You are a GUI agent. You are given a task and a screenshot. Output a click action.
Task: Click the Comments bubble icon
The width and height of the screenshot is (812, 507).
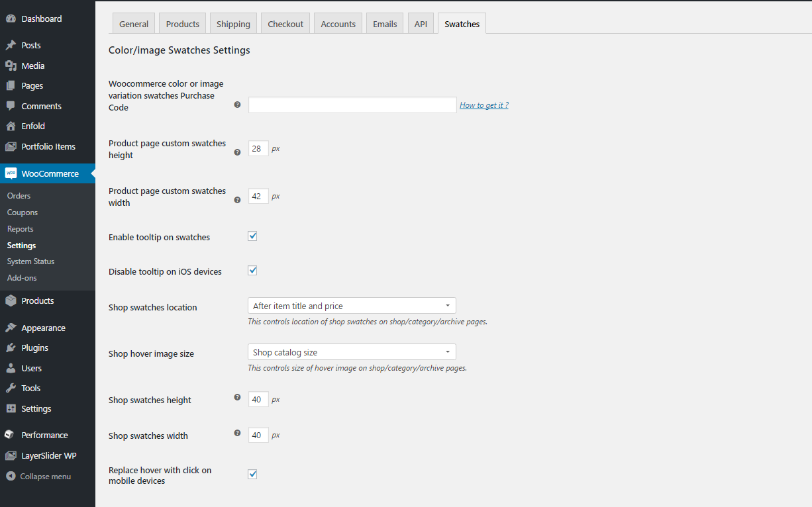(x=11, y=106)
